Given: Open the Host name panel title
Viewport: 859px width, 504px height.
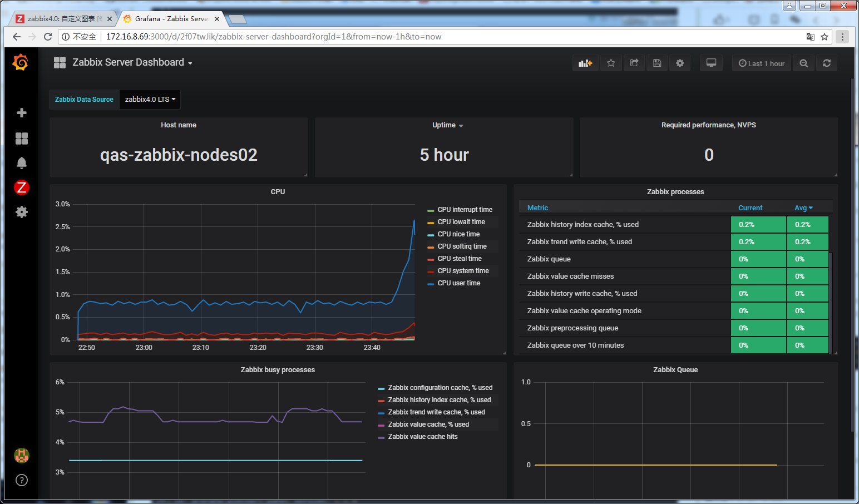Looking at the screenshot, I should pyautogui.click(x=179, y=125).
